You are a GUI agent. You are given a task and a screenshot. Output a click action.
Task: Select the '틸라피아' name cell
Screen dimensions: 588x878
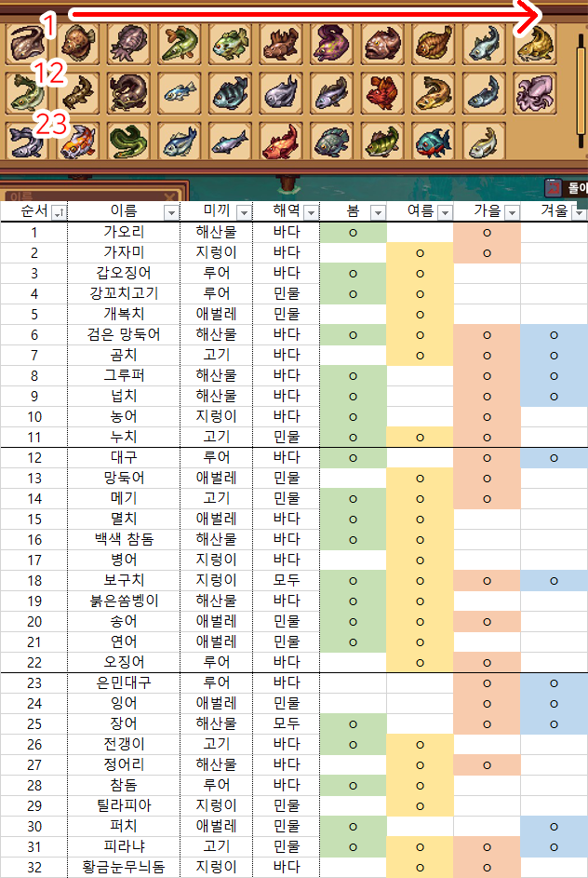click(x=124, y=805)
